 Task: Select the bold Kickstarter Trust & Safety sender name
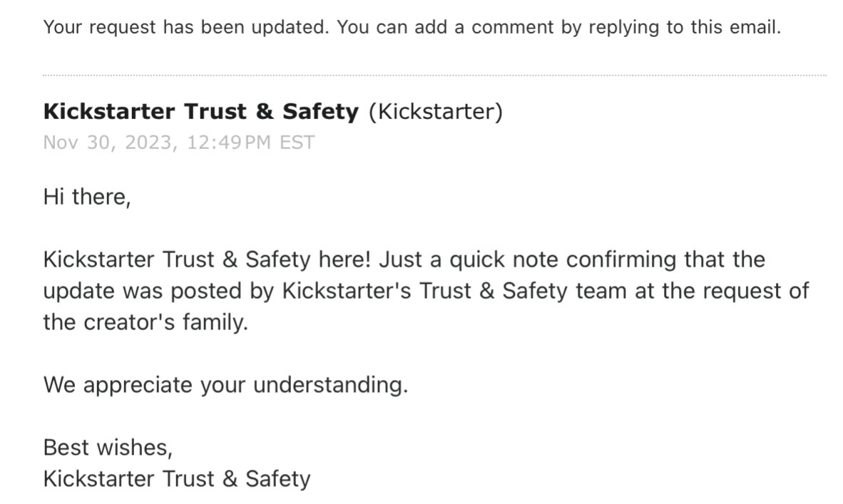click(x=200, y=112)
